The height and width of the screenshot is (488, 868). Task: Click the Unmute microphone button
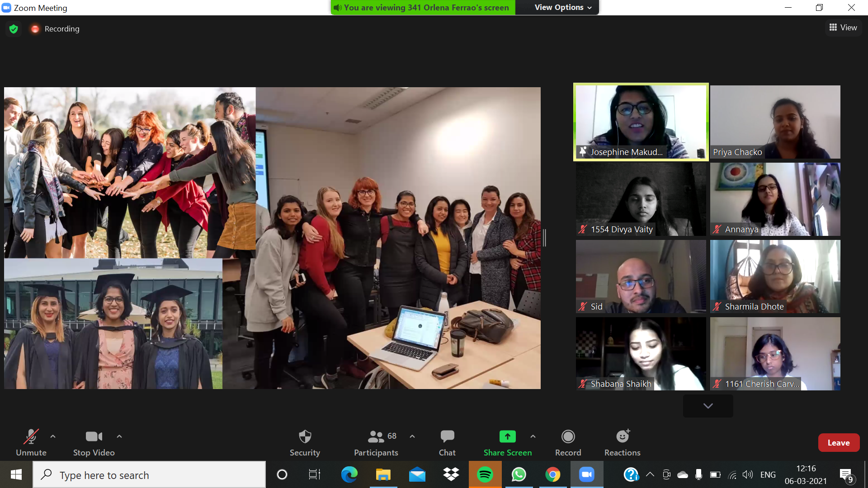tap(31, 442)
